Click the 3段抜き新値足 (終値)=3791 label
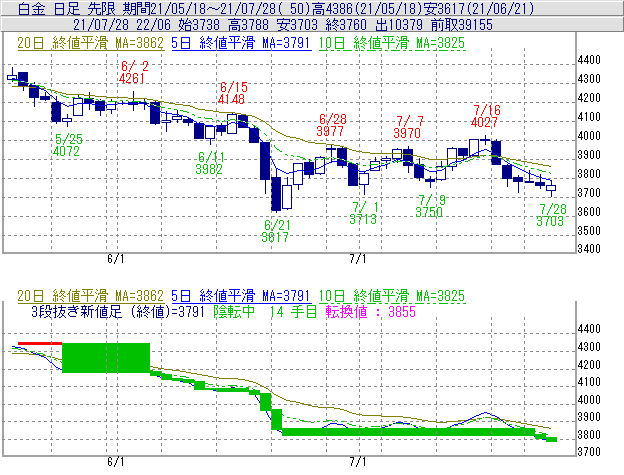This screenshot has width=624, height=475. (118, 311)
